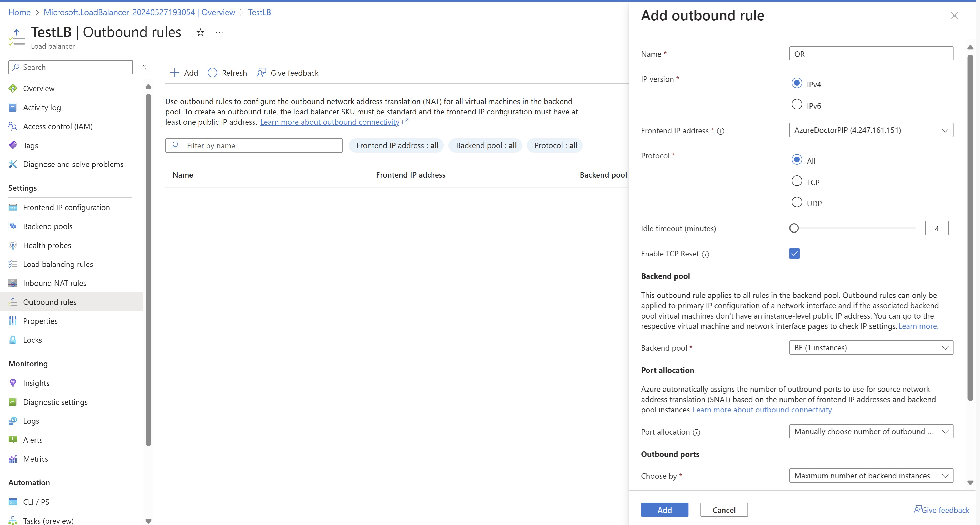
Task: Open Health probes from the sidebar
Action: point(47,245)
